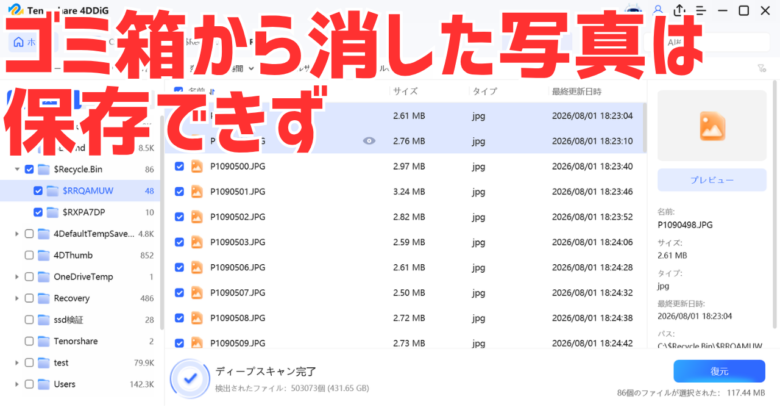780x410 pixels.
Task: Select the file name P1090509.JPG
Action: 238,343
